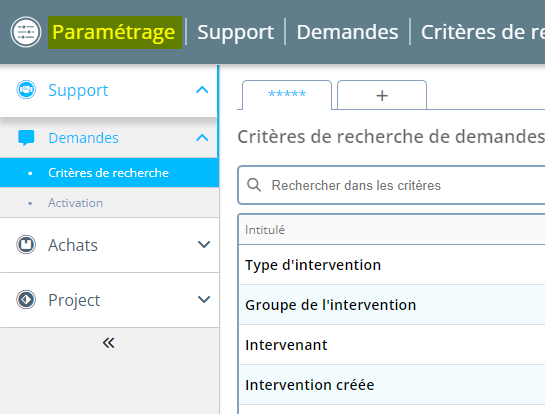Add a new tab with plus icon
This screenshot has width=545, height=414.
tap(382, 96)
